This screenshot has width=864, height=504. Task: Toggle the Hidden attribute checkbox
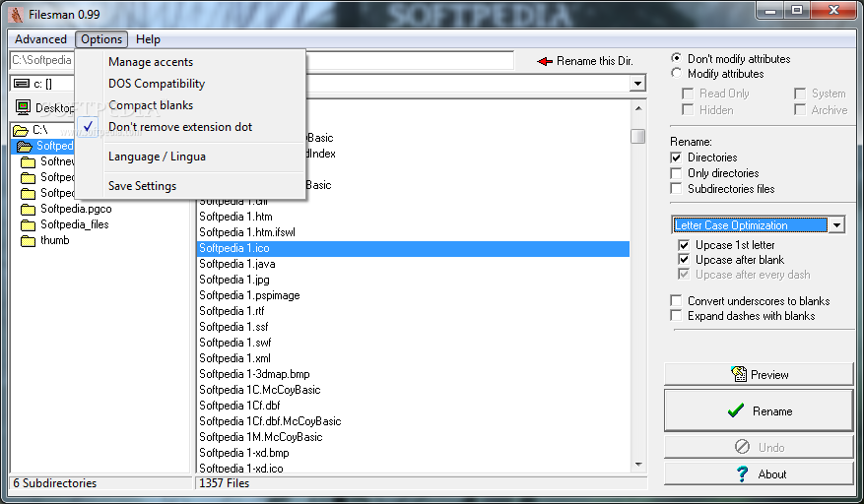pos(688,110)
